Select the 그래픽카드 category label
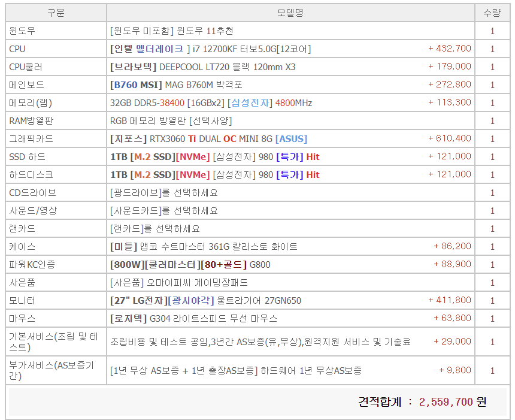 click(31, 138)
